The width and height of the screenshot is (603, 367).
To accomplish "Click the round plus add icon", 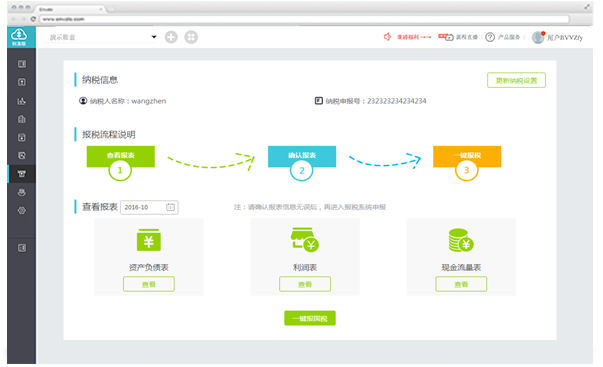I will click(171, 37).
